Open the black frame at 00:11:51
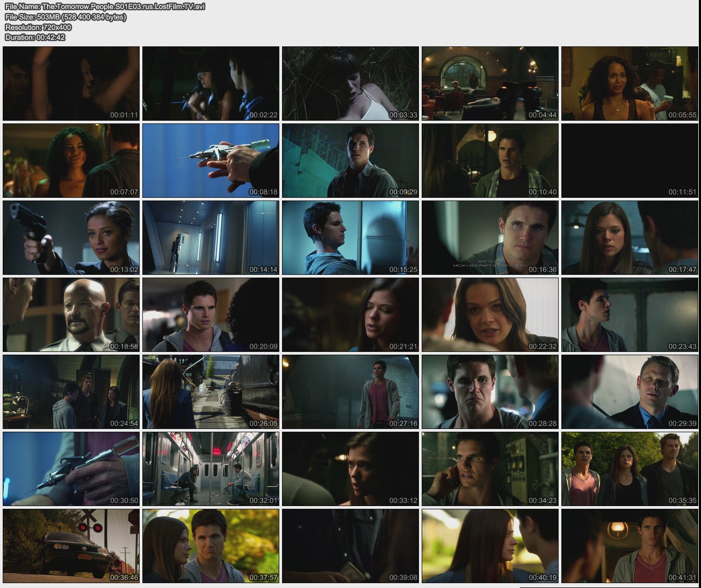This screenshot has height=588, width=701. (629, 161)
